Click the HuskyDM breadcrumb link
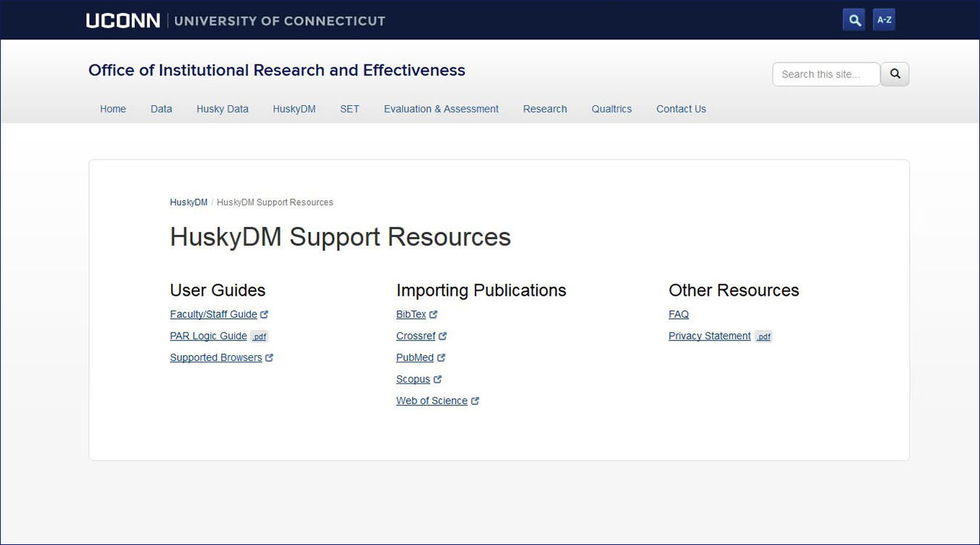The height and width of the screenshot is (545, 980). click(x=188, y=202)
